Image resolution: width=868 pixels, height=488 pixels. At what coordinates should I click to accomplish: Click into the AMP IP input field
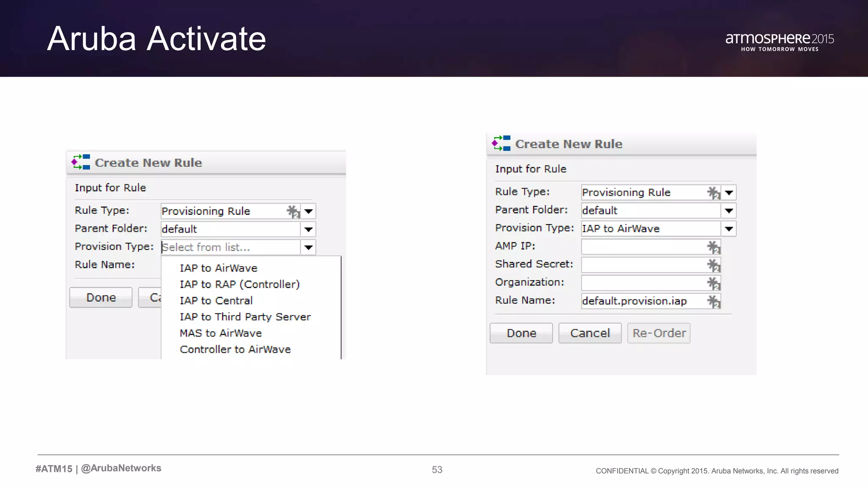tap(651, 247)
